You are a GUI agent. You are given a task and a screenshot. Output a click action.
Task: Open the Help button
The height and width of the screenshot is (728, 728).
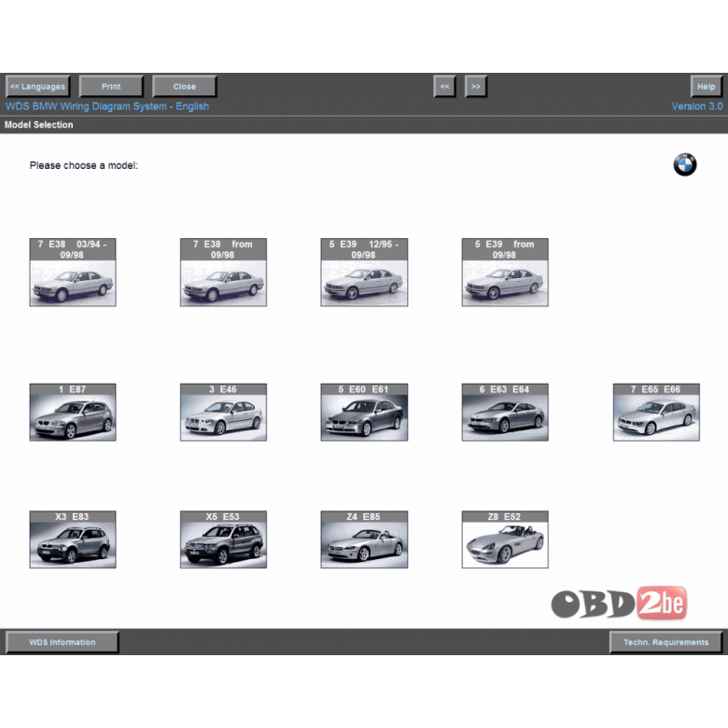[707, 87]
